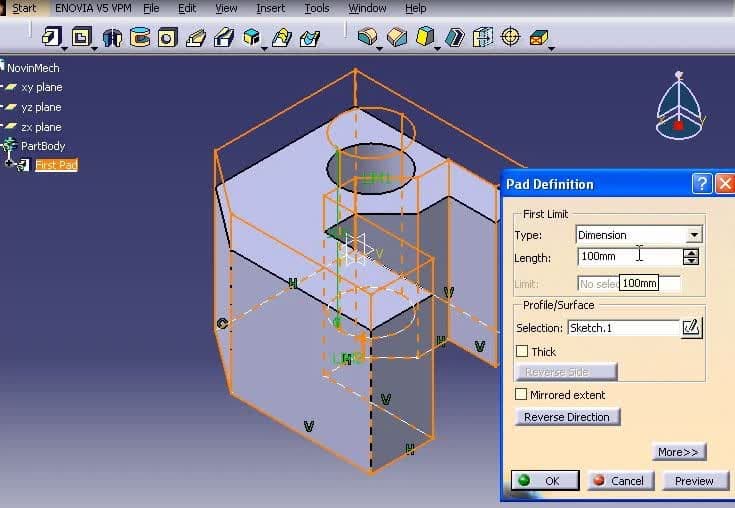Screen dimensions: 735x508
Task: Click the Selection field showing Sketch.1
Action: 624,328
